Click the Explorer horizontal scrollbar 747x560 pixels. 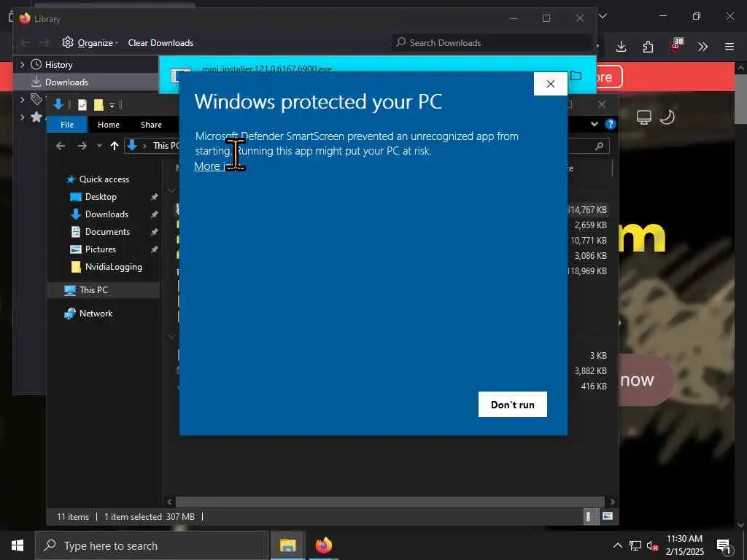click(x=390, y=502)
